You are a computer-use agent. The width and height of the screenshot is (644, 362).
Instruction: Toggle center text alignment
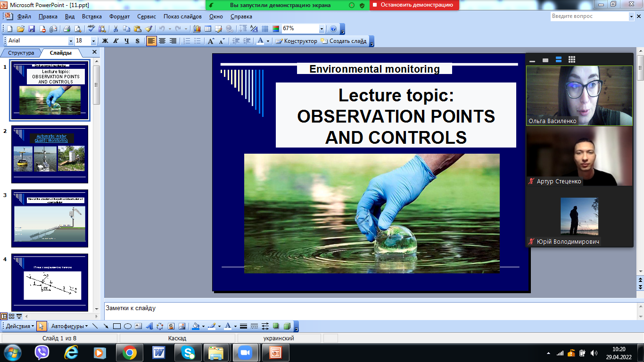162,41
